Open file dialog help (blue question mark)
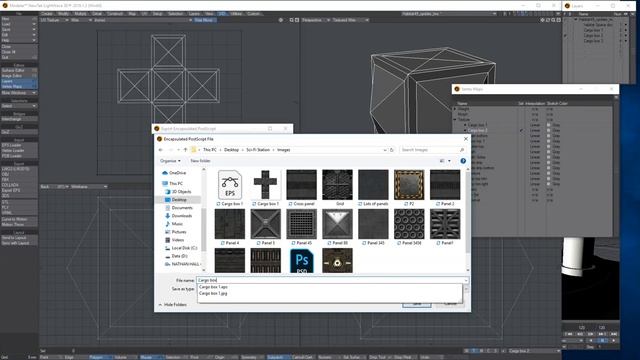 [x=463, y=161]
